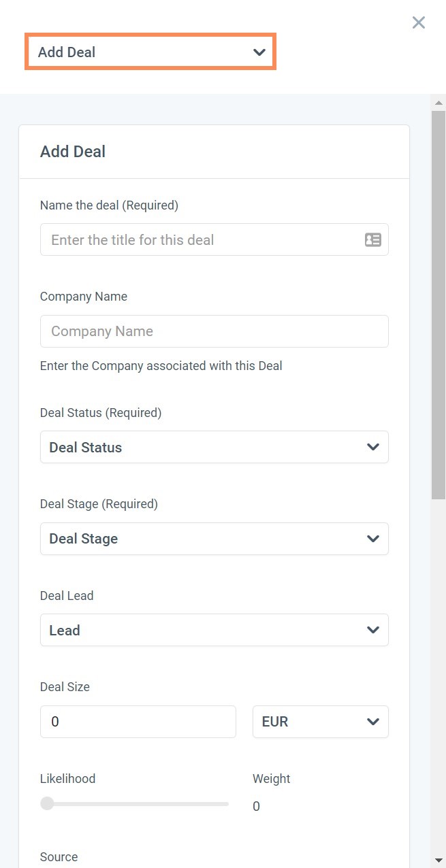Focus the Company Name input field
The height and width of the screenshot is (868, 446).
click(214, 331)
